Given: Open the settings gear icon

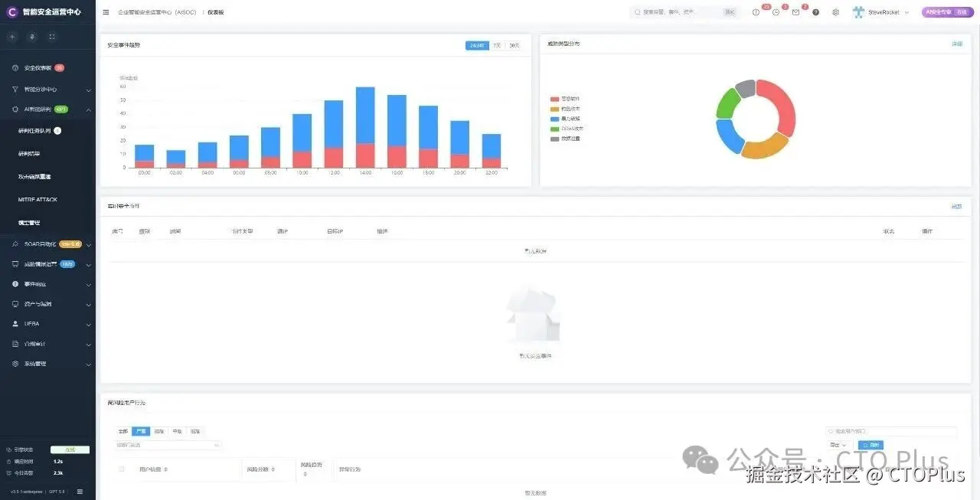Looking at the screenshot, I should 835,12.
